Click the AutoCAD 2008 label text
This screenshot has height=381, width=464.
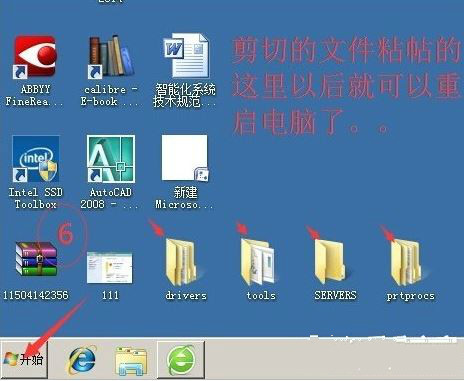[110, 198]
